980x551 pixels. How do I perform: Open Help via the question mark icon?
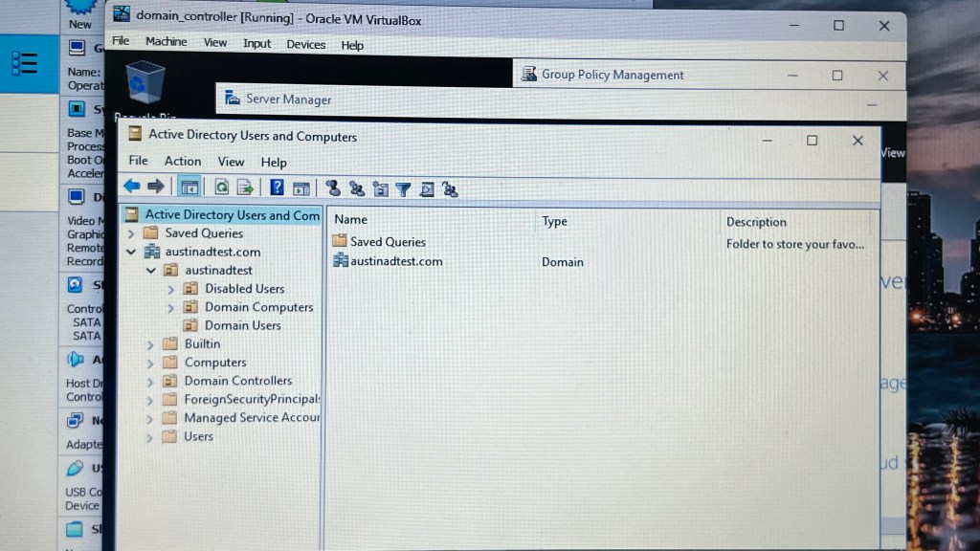tap(277, 187)
